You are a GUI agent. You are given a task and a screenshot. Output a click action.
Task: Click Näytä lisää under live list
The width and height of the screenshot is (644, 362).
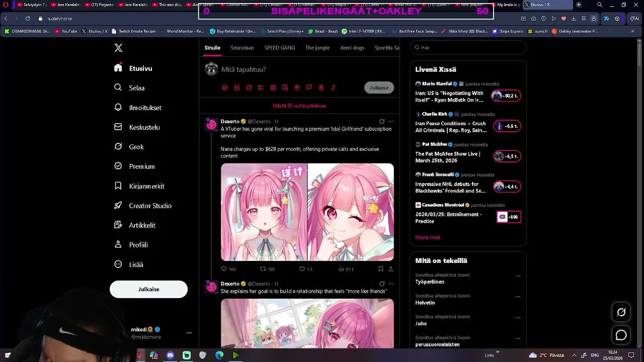click(428, 237)
